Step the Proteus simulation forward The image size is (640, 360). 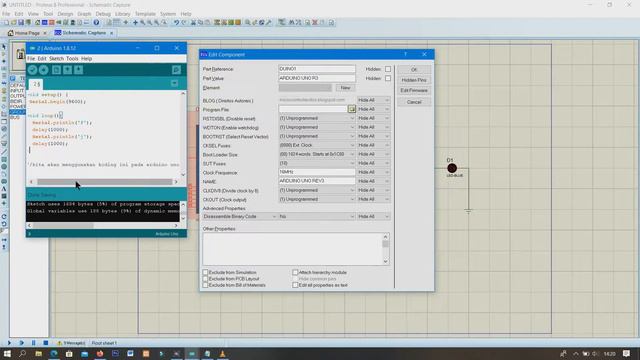click(x=21, y=343)
